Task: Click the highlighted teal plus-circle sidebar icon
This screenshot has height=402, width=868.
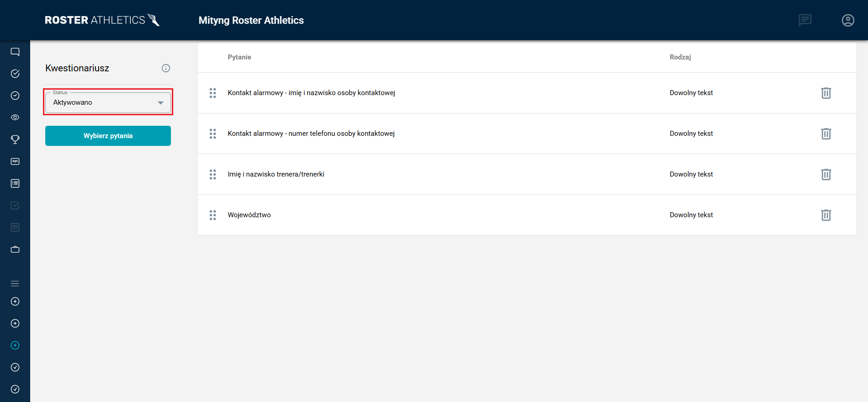Action: [x=15, y=345]
